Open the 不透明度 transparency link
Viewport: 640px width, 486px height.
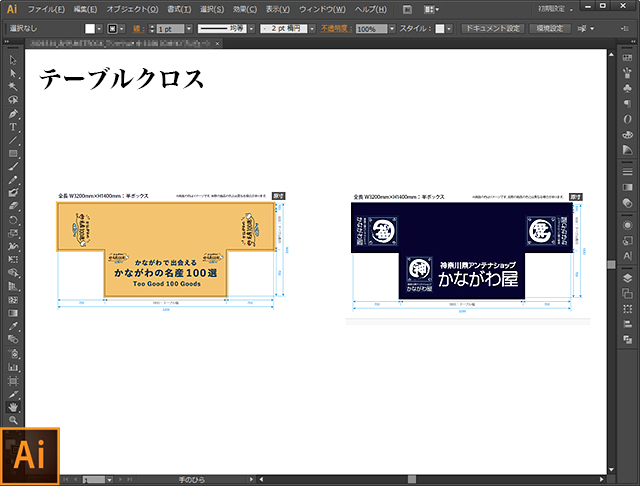click(336, 29)
